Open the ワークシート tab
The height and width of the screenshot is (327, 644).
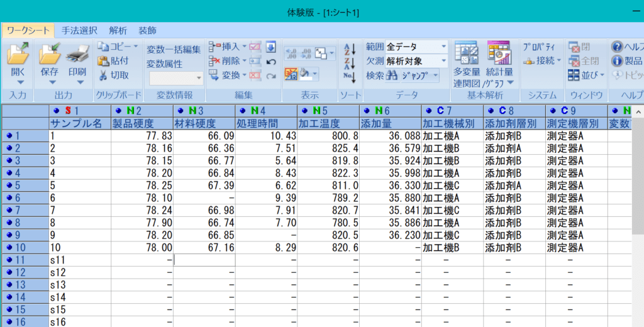[x=28, y=30]
